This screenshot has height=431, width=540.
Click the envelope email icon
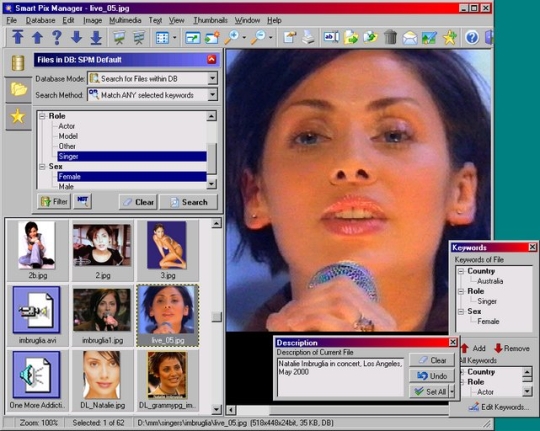(x=410, y=37)
